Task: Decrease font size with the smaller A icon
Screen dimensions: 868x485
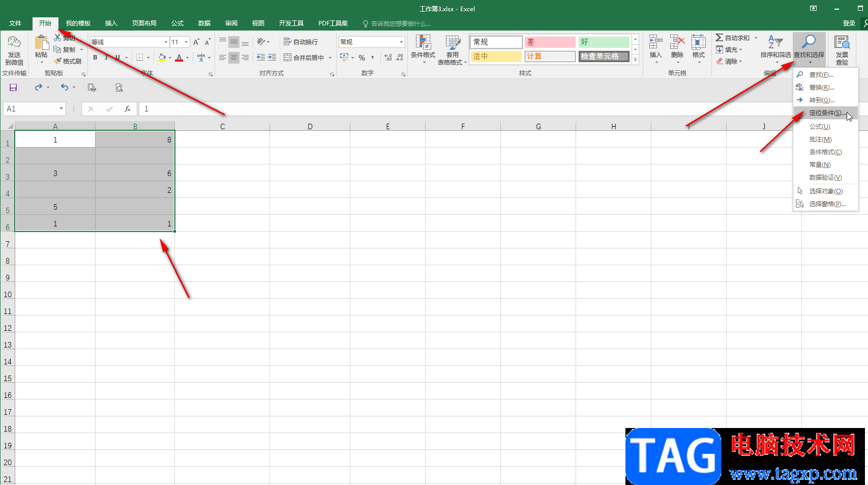Action: tap(207, 42)
